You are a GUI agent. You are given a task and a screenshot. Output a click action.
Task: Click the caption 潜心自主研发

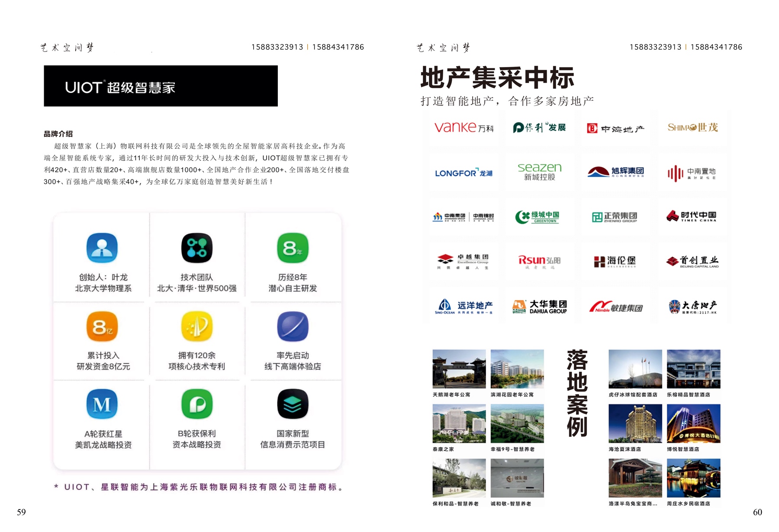(293, 288)
